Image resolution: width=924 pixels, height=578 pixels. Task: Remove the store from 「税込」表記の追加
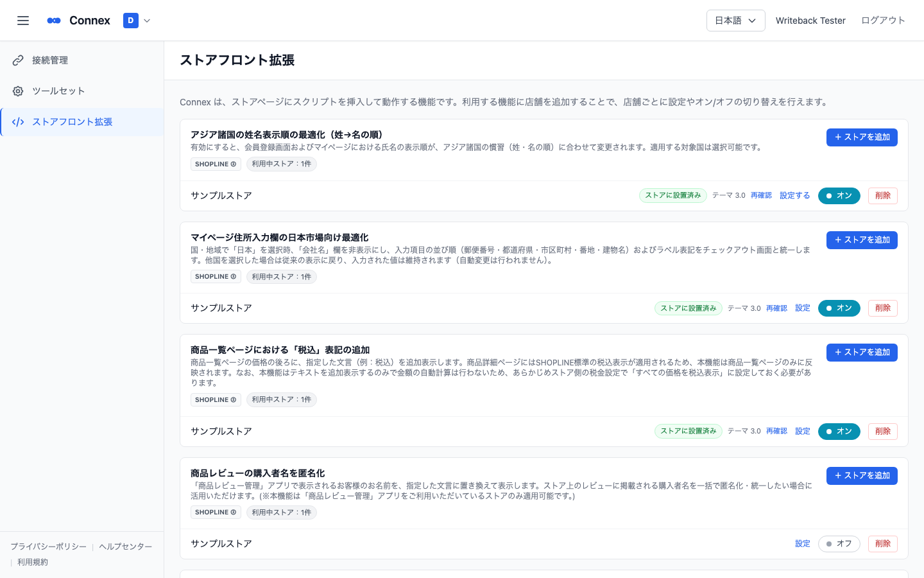(x=883, y=432)
